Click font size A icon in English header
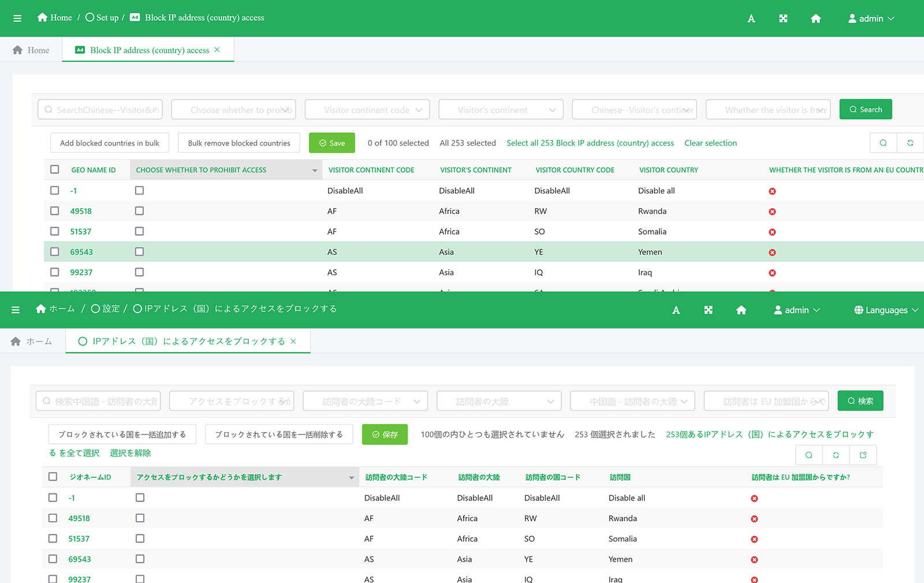 (x=751, y=18)
